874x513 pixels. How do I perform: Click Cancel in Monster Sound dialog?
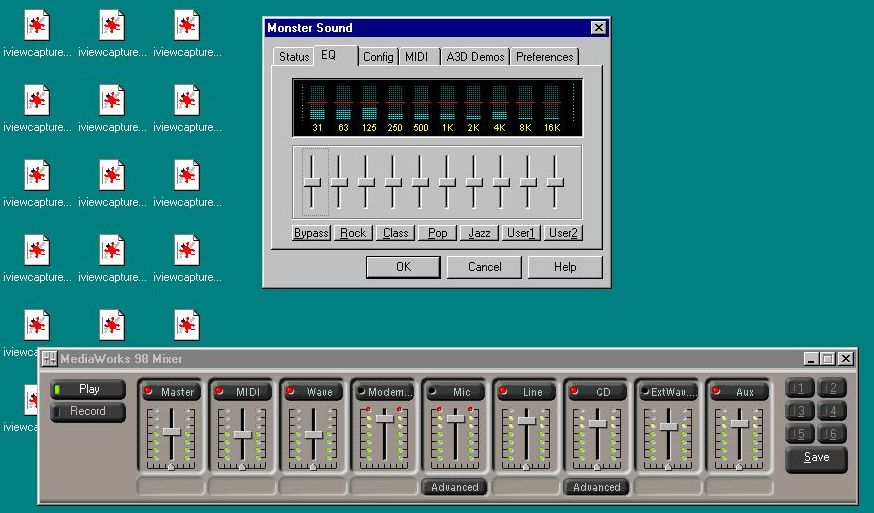click(484, 267)
